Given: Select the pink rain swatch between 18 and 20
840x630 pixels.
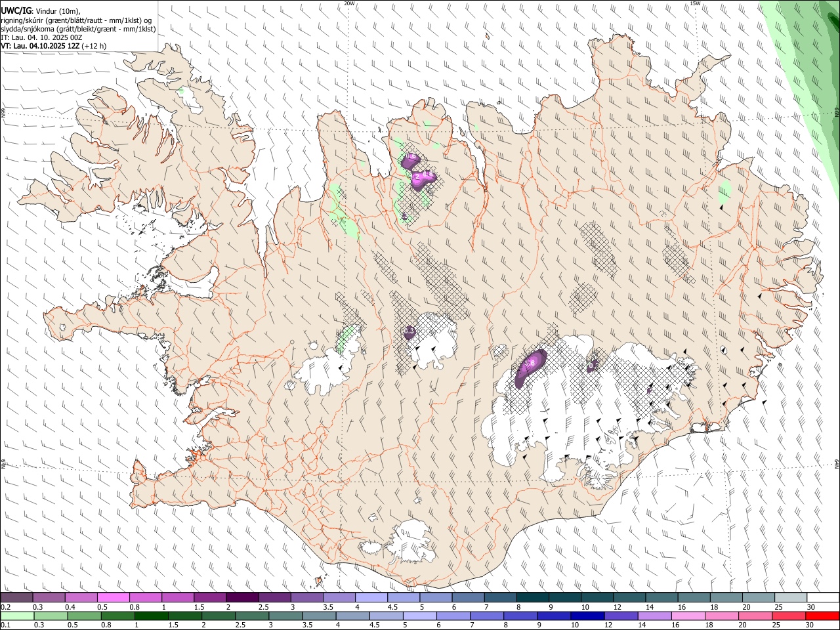Looking at the screenshot, I should [723, 616].
